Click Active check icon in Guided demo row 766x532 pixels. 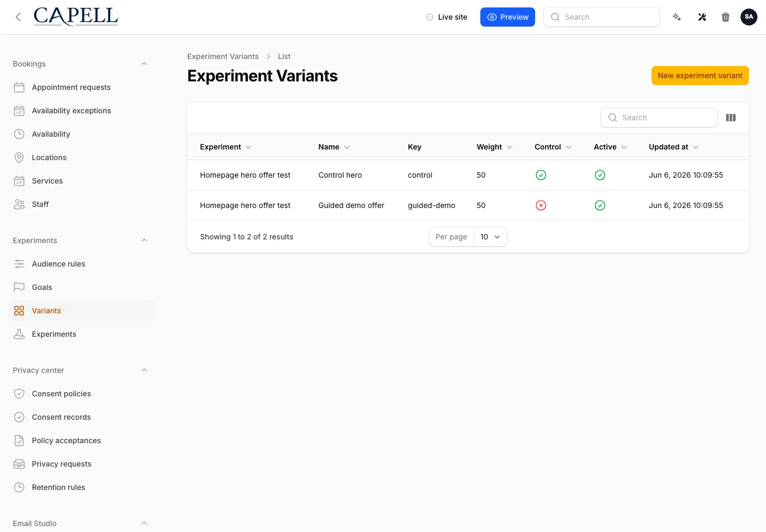pyautogui.click(x=600, y=205)
